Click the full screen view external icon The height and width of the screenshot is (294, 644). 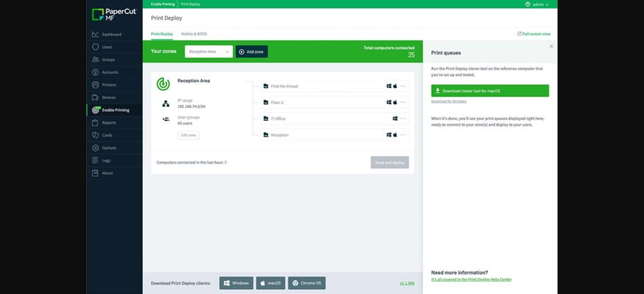coord(519,34)
